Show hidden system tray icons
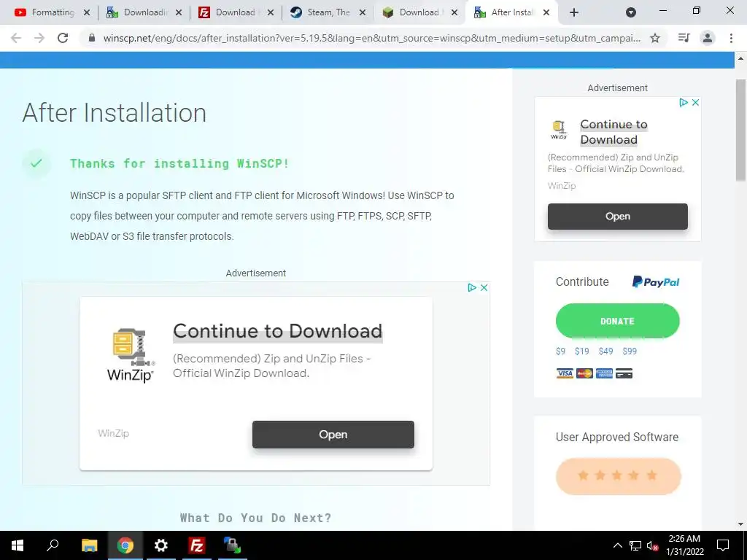The height and width of the screenshot is (560, 747). (x=617, y=545)
